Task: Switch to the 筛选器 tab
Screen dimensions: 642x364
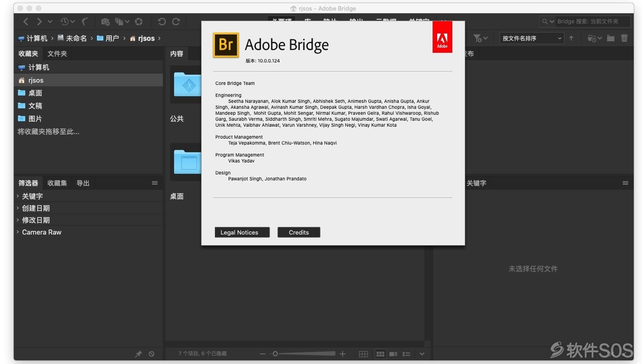Action: [28, 183]
